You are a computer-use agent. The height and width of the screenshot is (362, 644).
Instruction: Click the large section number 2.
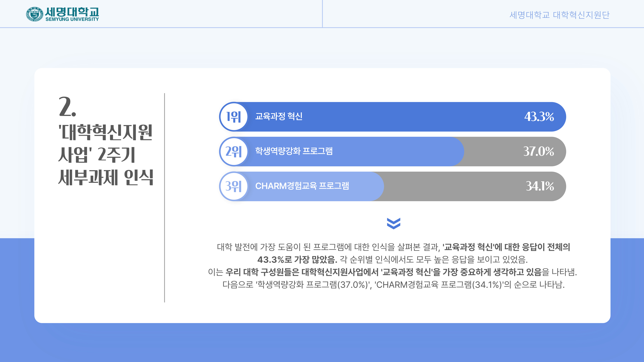(67, 107)
